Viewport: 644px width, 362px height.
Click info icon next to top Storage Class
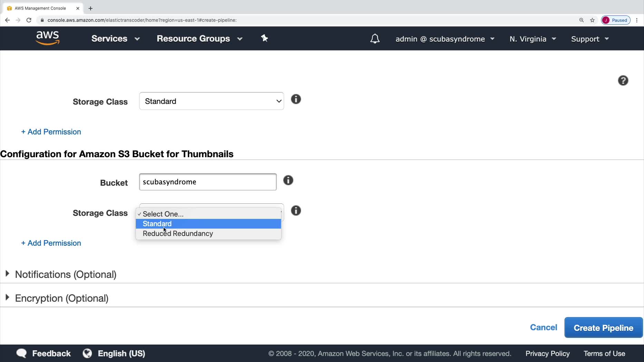296,99
